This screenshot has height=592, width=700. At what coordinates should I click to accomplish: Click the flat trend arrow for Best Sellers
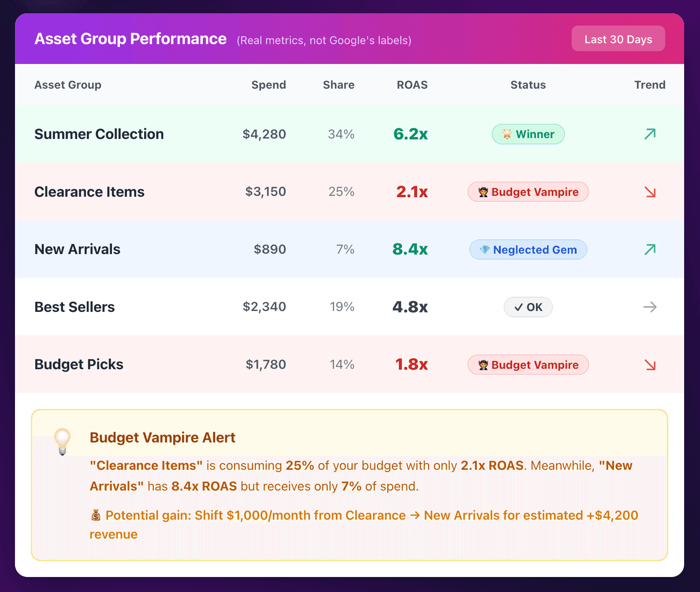650,307
